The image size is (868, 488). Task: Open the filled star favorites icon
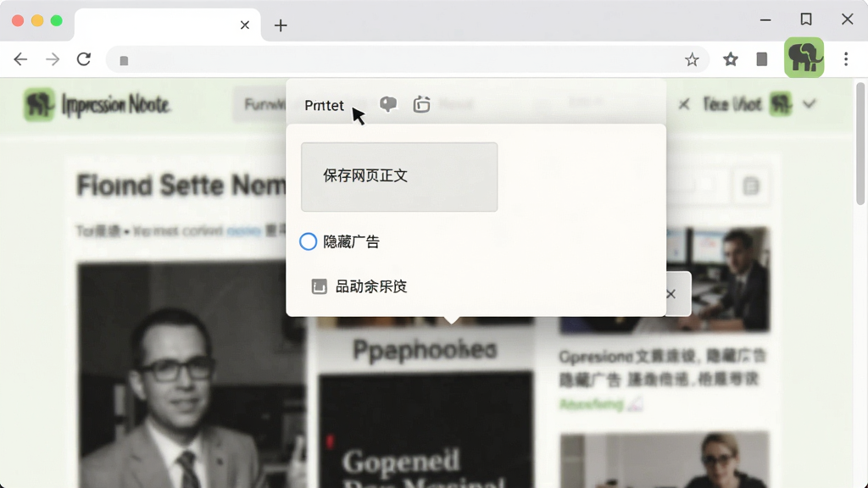[730, 59]
